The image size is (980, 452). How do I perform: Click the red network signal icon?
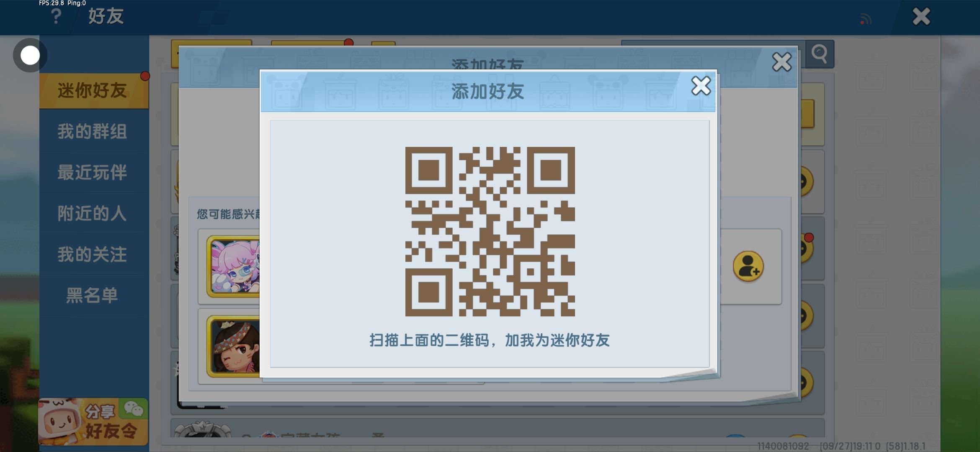865,19
